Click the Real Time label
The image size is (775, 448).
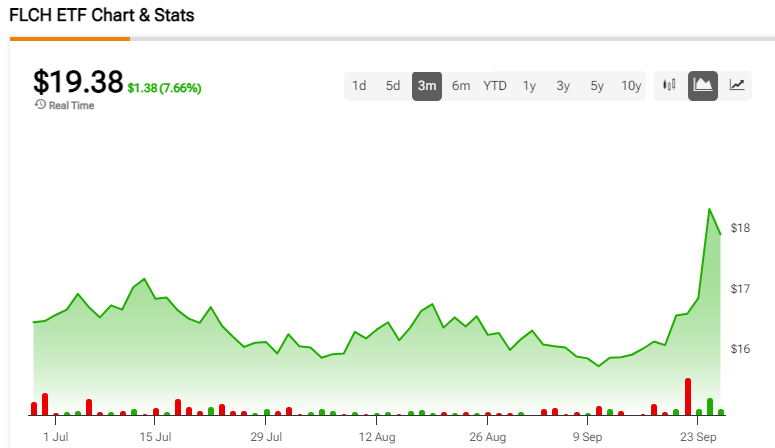click(x=71, y=105)
